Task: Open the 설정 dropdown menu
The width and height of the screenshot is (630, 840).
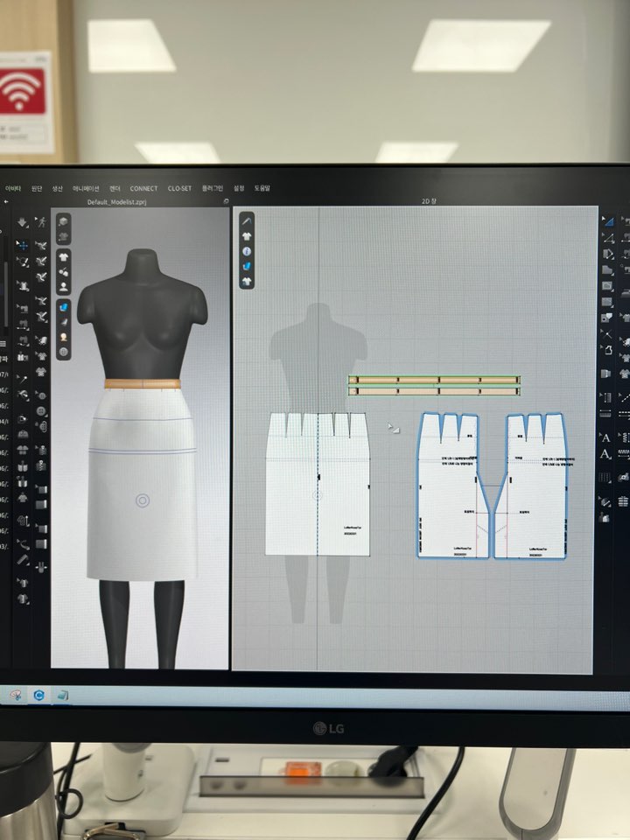Action: [239, 188]
